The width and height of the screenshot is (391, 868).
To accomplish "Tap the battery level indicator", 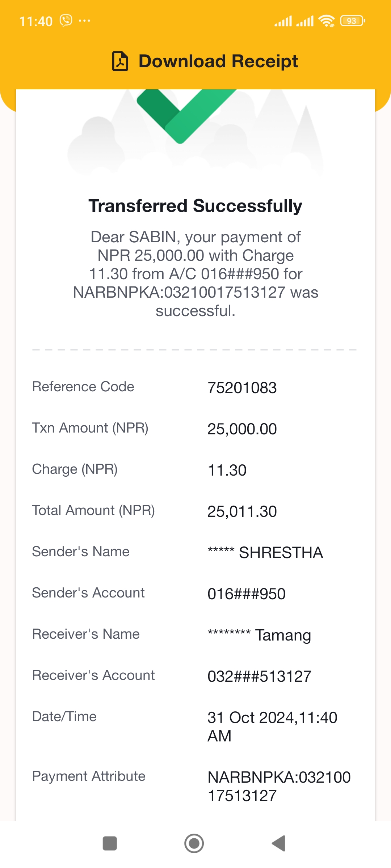I will tap(353, 21).
